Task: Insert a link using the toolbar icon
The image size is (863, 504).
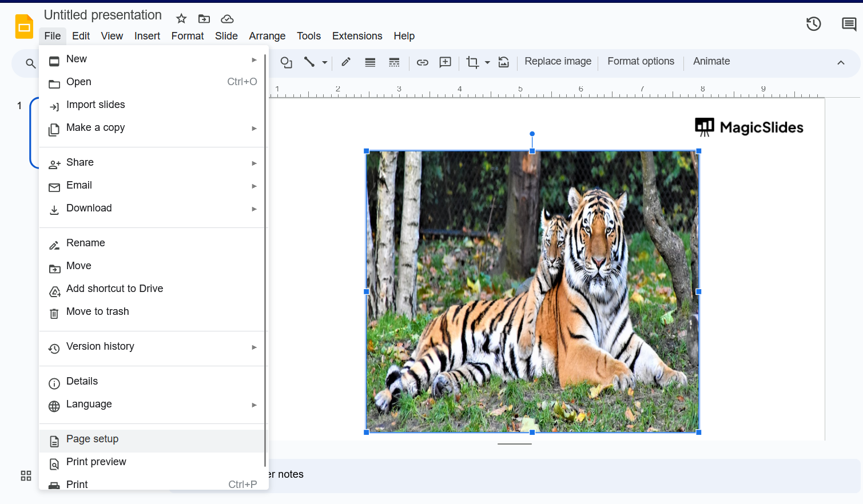Action: pyautogui.click(x=422, y=62)
